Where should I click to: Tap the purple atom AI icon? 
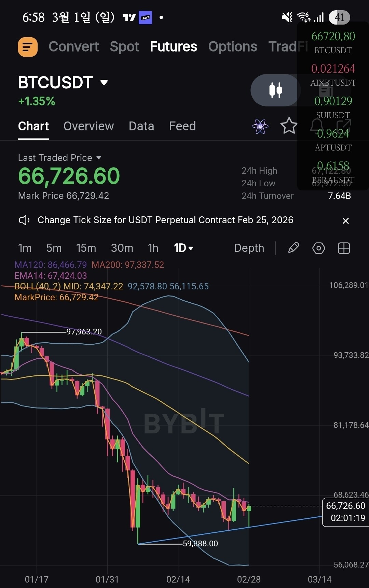tap(260, 127)
